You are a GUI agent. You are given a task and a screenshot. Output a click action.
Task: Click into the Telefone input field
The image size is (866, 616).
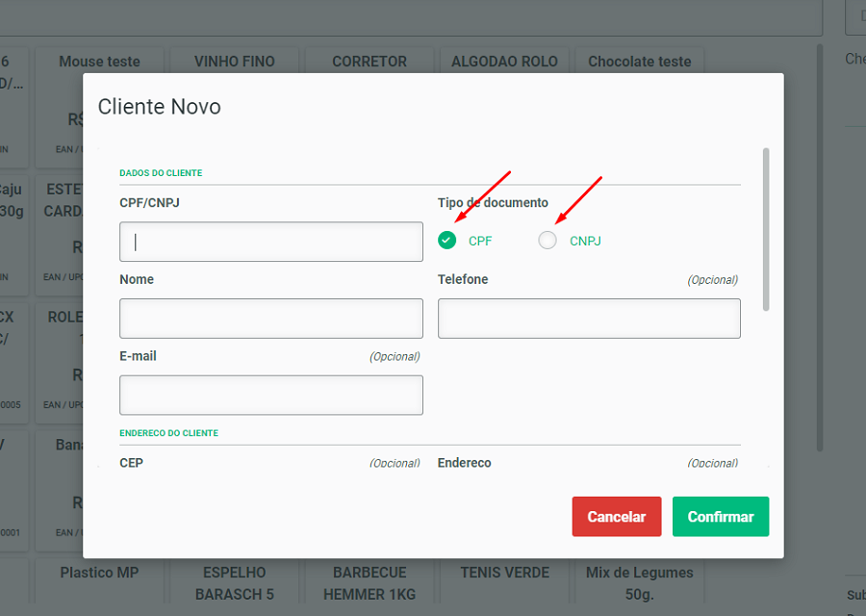[589, 319]
